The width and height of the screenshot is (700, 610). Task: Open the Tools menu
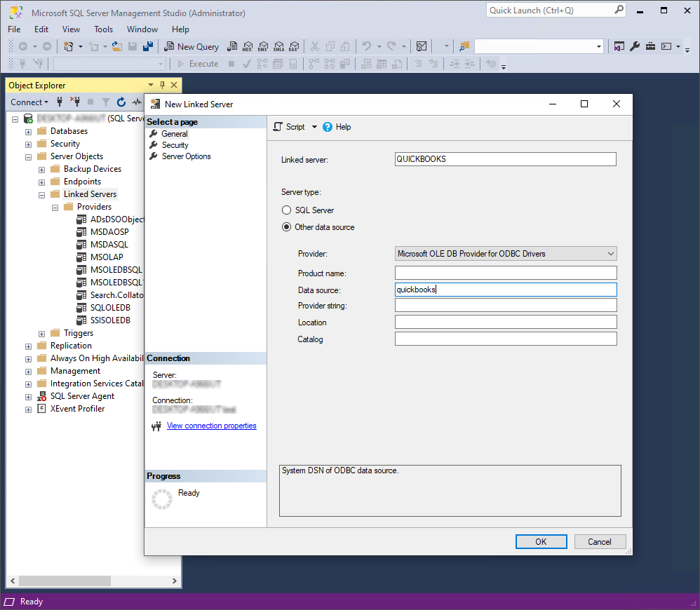(x=103, y=29)
